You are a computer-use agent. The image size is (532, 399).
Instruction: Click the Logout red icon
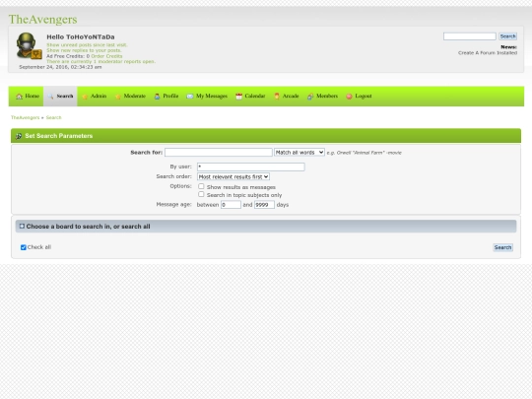tap(349, 97)
